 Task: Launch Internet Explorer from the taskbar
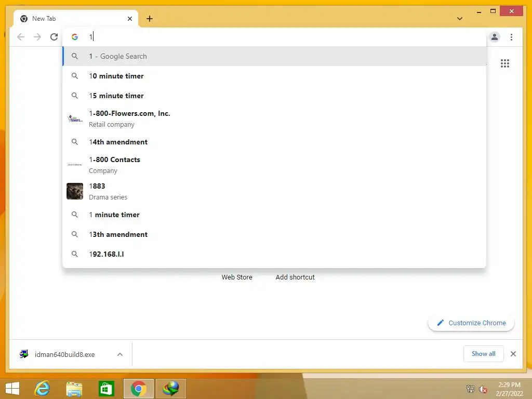(x=43, y=388)
